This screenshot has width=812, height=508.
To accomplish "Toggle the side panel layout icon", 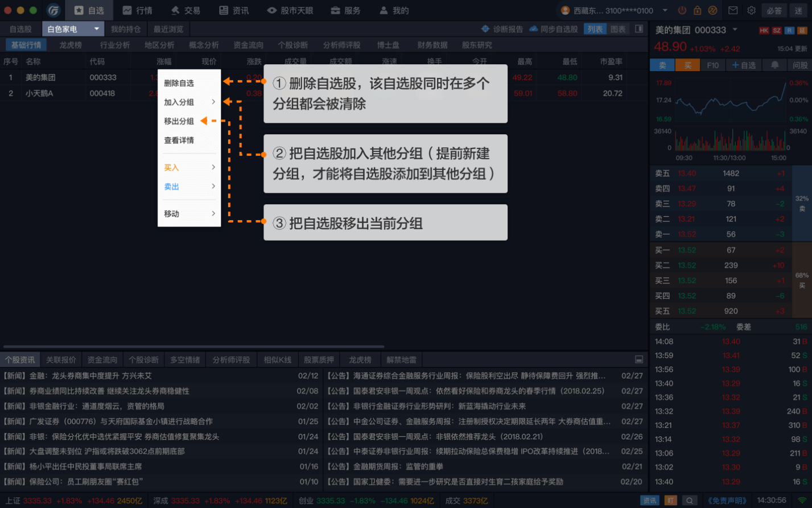I will 639,29.
